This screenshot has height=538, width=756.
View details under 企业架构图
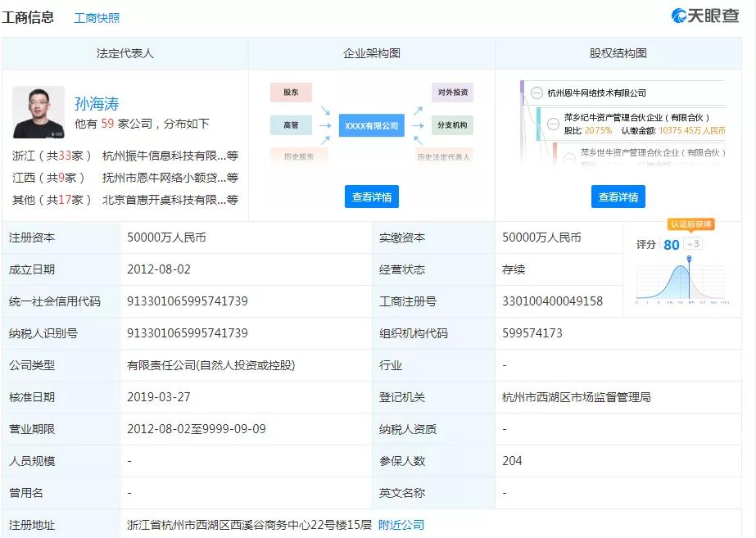pos(371,197)
